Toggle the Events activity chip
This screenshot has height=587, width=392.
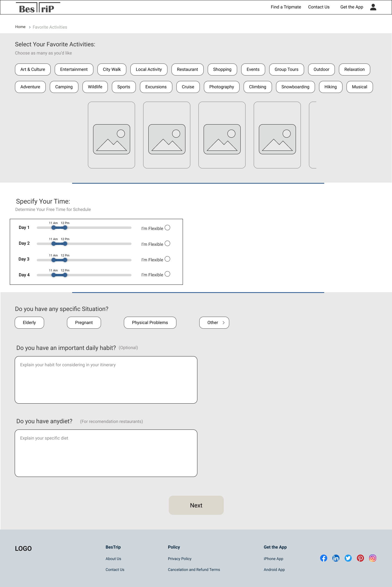(x=253, y=69)
